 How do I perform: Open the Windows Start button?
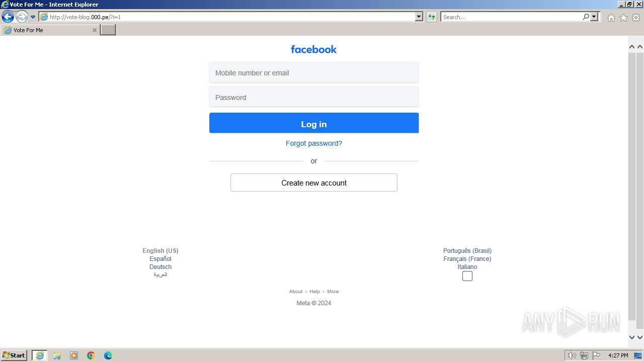coord(14,355)
